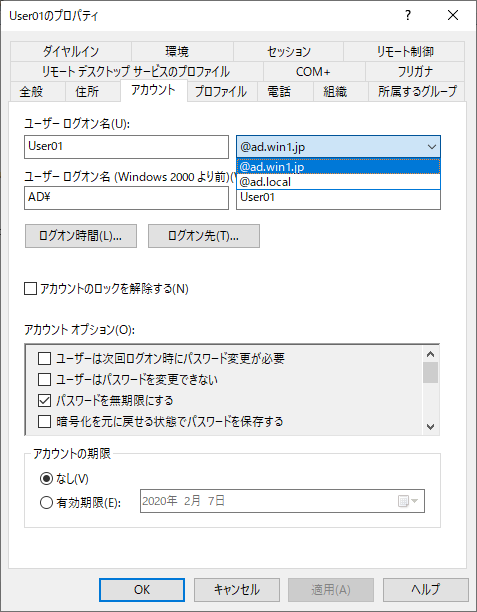Check ユーザーはパスワードを変更できない option
Viewport: 477px width, 612px height.
click(44, 379)
